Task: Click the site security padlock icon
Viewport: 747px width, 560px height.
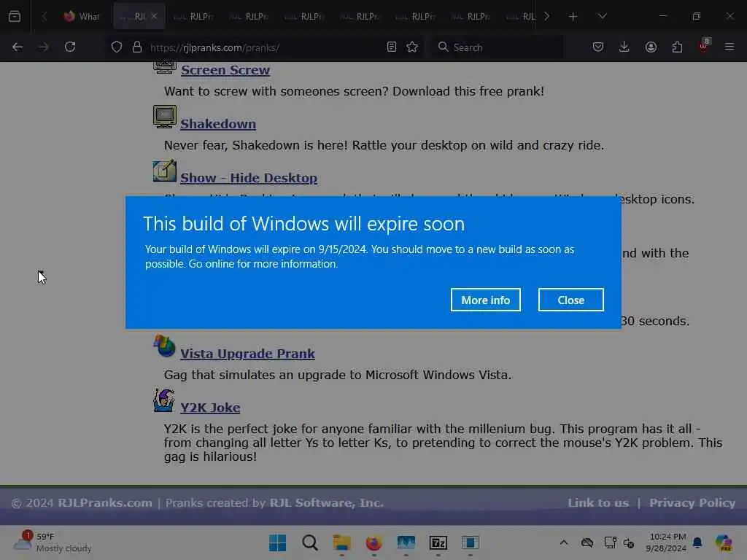Action: pos(137,47)
